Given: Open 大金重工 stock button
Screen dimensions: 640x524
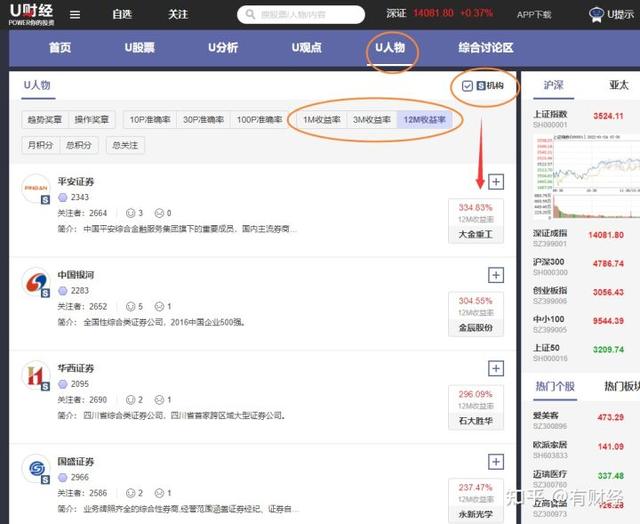Looking at the screenshot, I should click(x=476, y=235).
